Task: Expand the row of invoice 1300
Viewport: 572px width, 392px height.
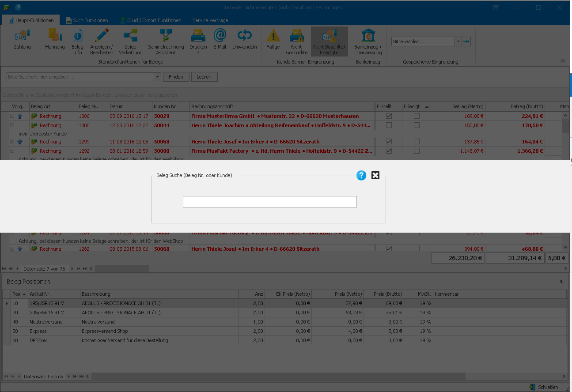Action: pyautogui.click(x=12, y=125)
